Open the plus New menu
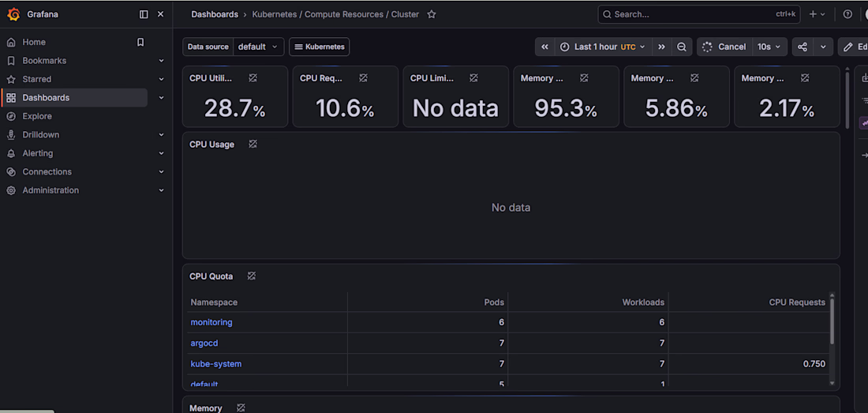Viewport: 868px width, 413px height. (x=817, y=14)
